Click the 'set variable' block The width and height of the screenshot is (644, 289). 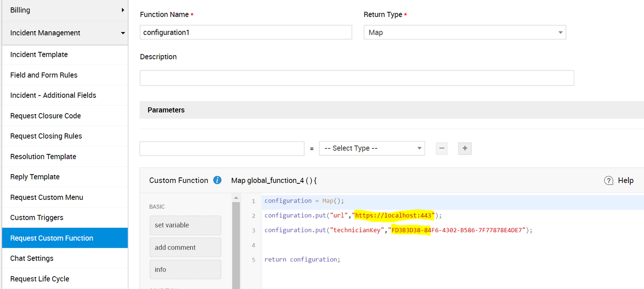coord(185,225)
